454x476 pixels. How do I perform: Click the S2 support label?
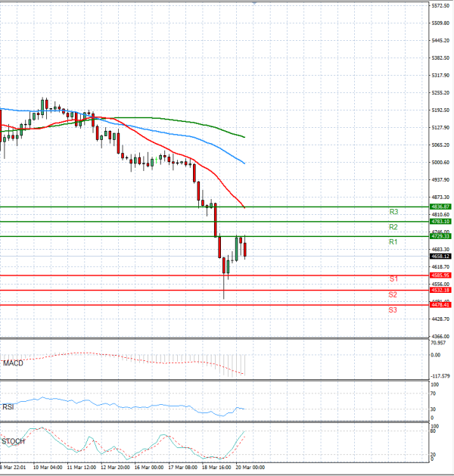click(393, 294)
